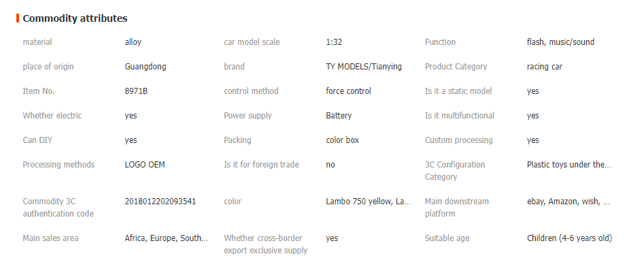The height and width of the screenshot is (271, 644).
Task: Click the Item No. value 8971B
Action: click(x=136, y=91)
